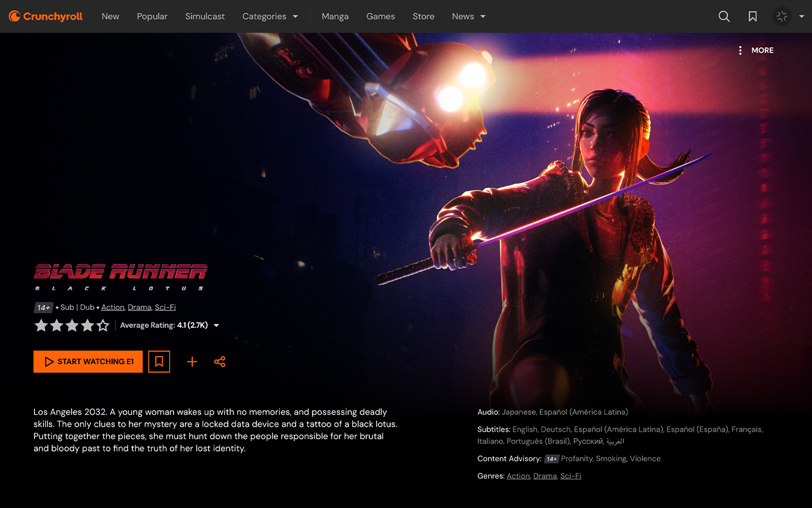Open the Crunchyroll home logo

point(46,16)
